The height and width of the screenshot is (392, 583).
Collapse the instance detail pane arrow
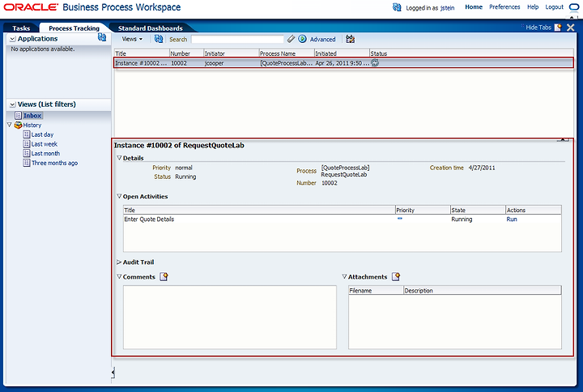[564, 139]
